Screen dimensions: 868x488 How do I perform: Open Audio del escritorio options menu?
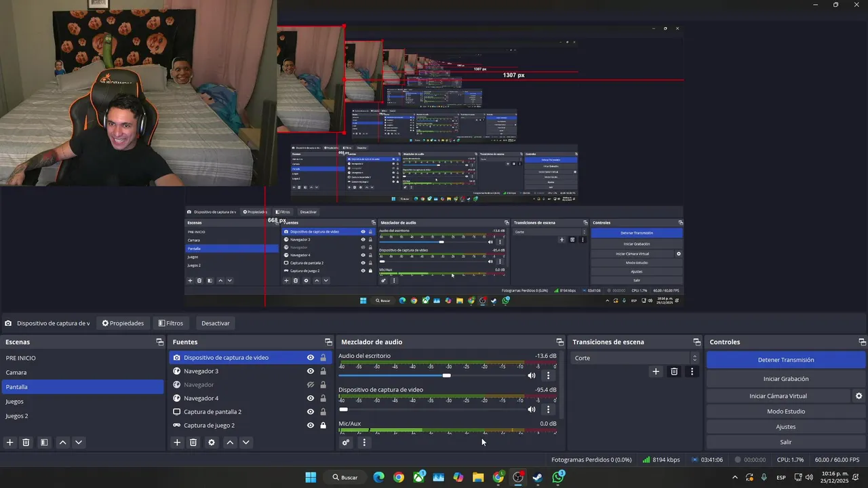tap(548, 375)
